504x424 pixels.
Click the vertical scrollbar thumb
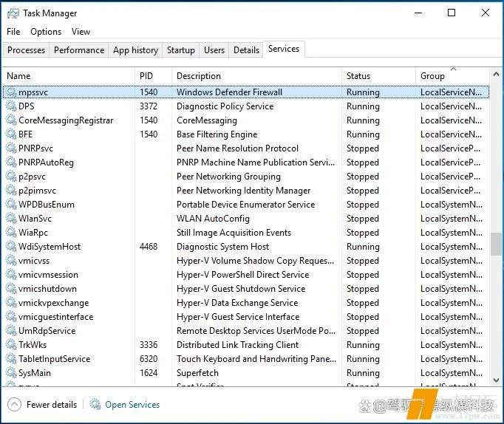click(x=496, y=244)
